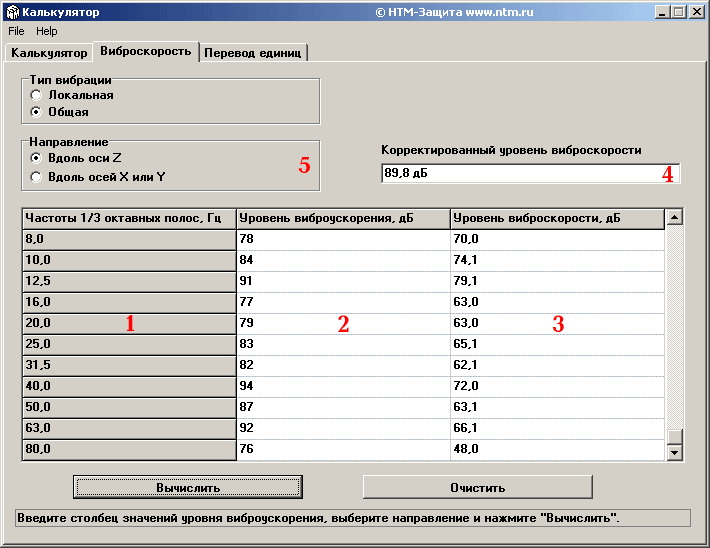Click the Уровень виброускорения column header
This screenshot has width=710, height=548.
[x=343, y=218]
